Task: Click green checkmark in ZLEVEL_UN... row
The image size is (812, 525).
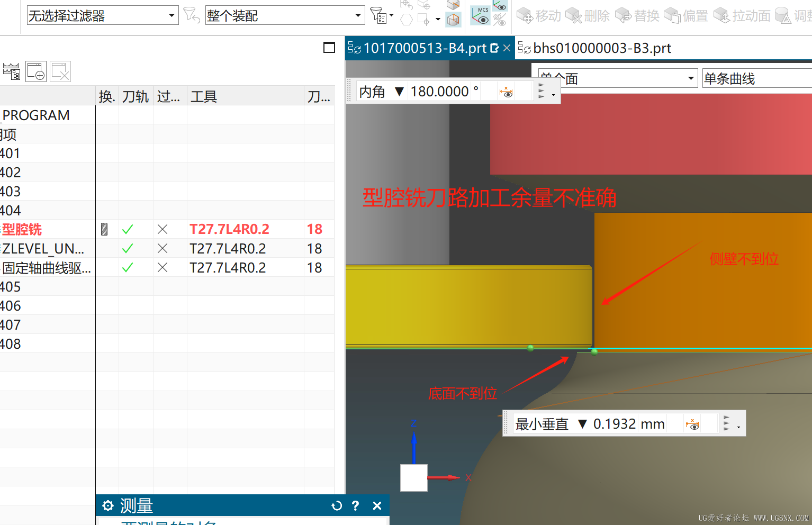Action: tap(128, 248)
